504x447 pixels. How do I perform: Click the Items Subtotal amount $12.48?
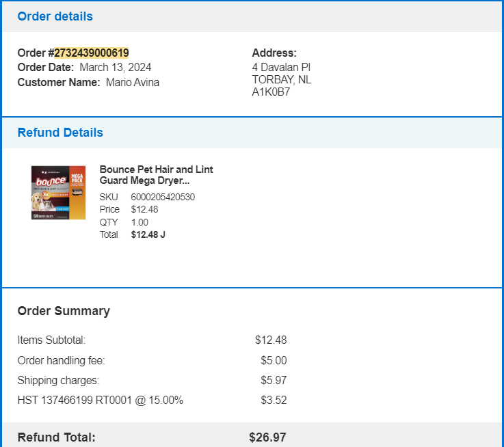[271, 340]
